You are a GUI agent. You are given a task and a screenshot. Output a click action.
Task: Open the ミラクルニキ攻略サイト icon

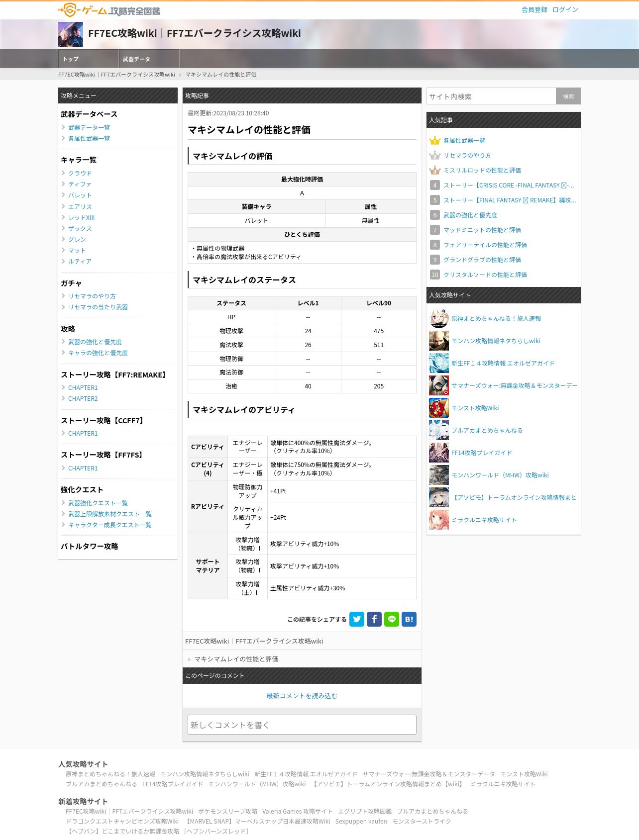439,520
